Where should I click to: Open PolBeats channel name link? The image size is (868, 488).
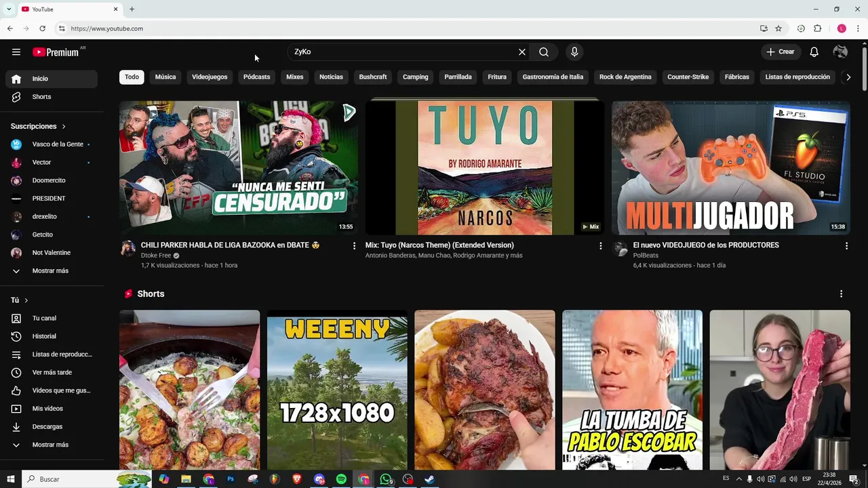646,256
